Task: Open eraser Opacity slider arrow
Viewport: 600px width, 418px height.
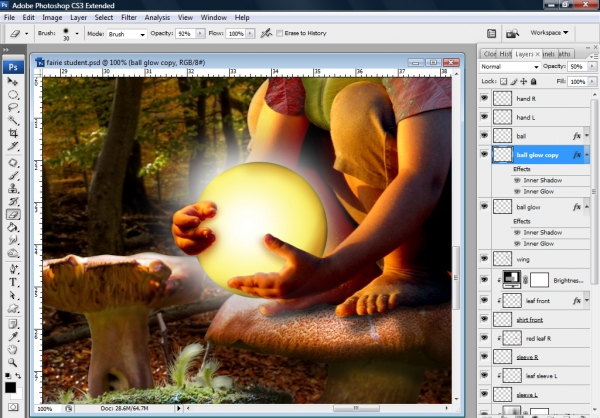Action: point(200,34)
